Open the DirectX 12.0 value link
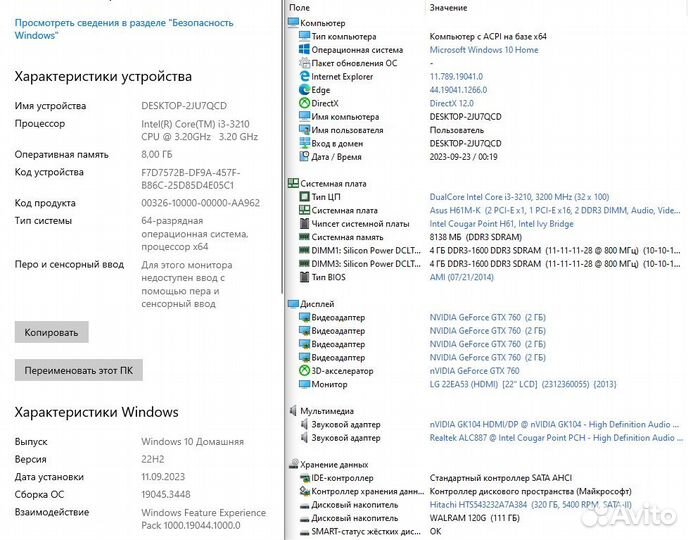688x540 pixels. [x=452, y=103]
